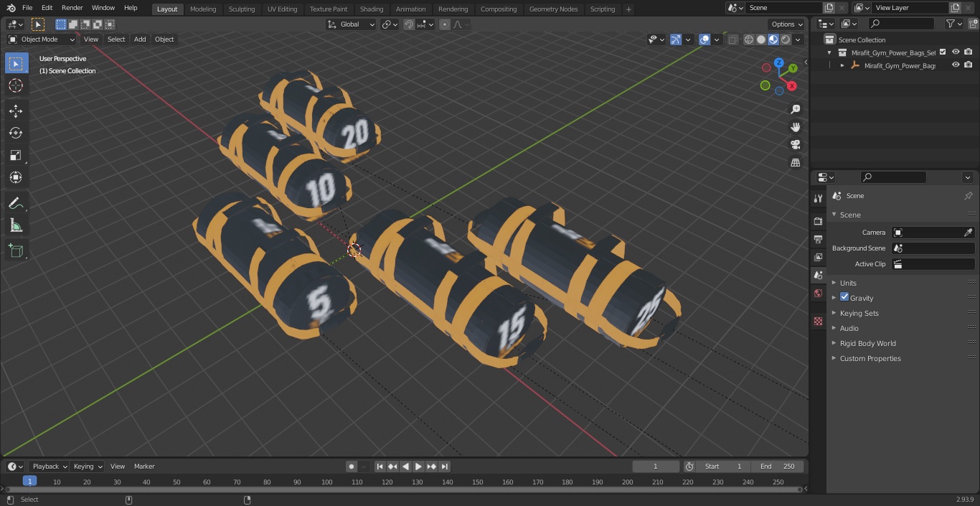Switch to the Shading workspace tab

click(372, 9)
